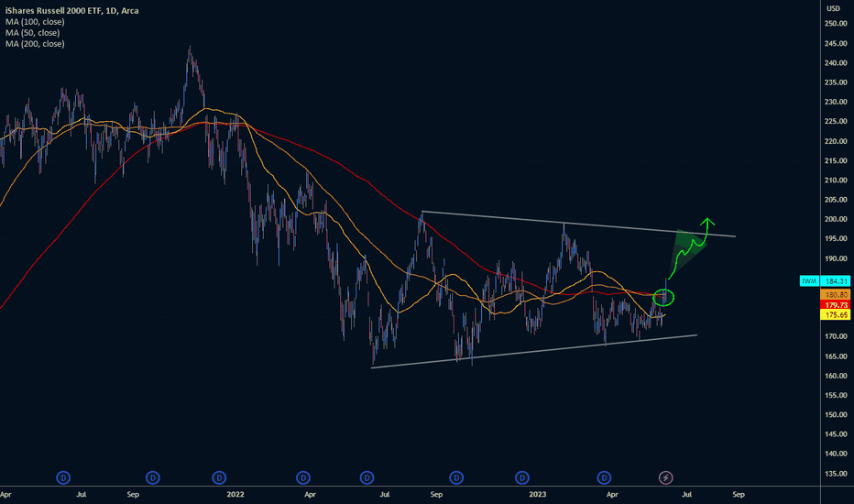Select the MA (200, close) indicator legend

[35, 44]
